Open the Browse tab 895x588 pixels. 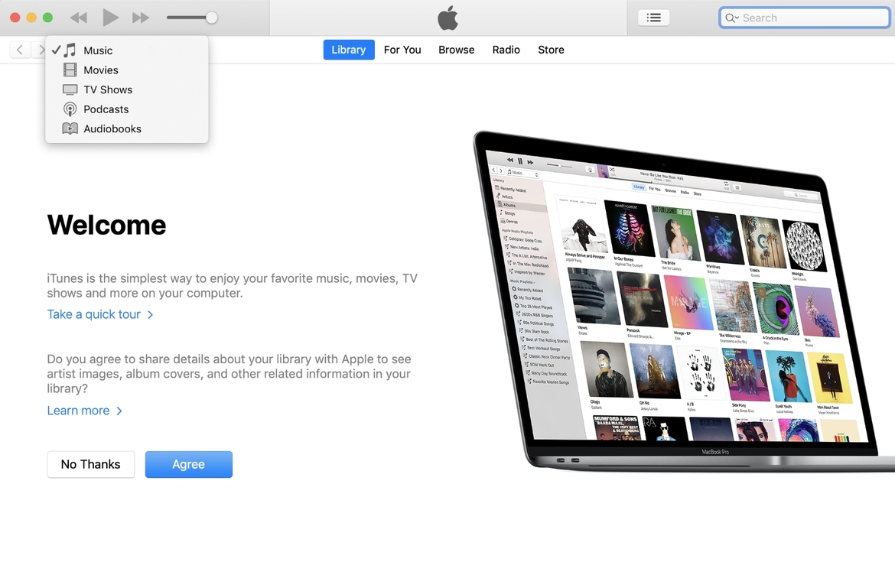pos(456,50)
